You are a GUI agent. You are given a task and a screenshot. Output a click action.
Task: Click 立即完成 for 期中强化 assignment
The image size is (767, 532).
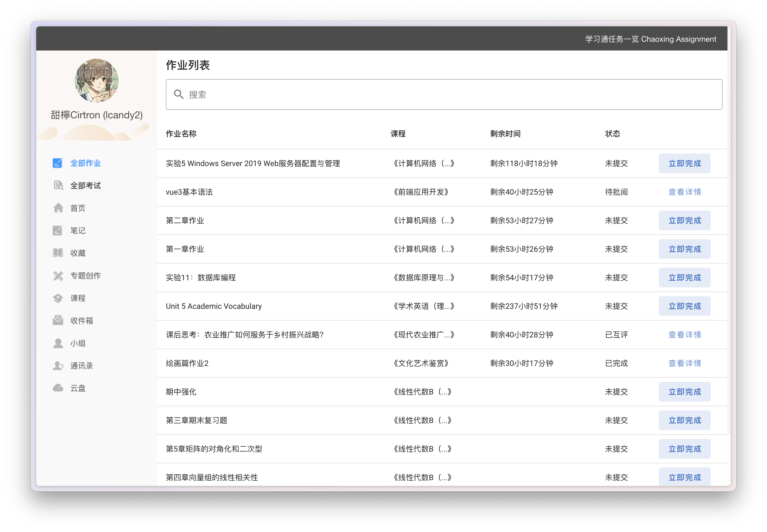(x=684, y=392)
